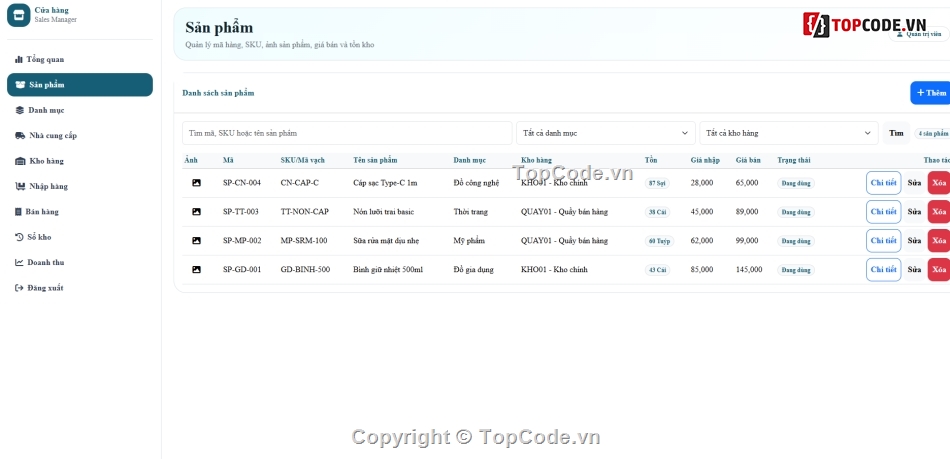
Task: Click Đăng xuất to log out
Action: tap(80, 288)
